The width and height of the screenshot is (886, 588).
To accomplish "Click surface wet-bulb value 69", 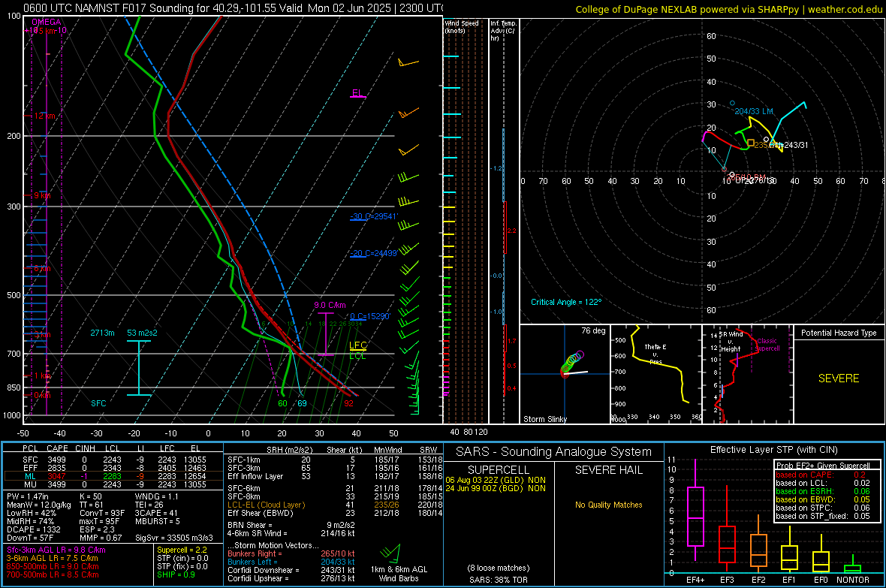I will coord(303,404).
